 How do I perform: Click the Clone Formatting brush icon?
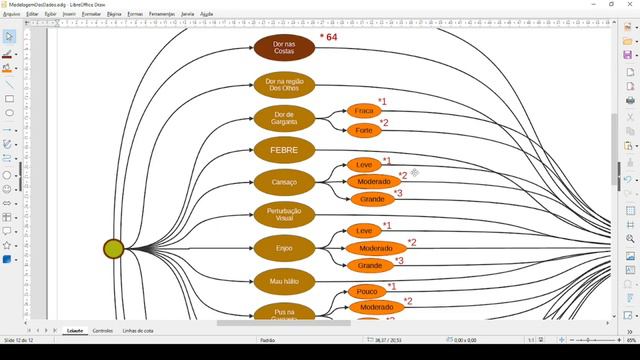[630, 162]
